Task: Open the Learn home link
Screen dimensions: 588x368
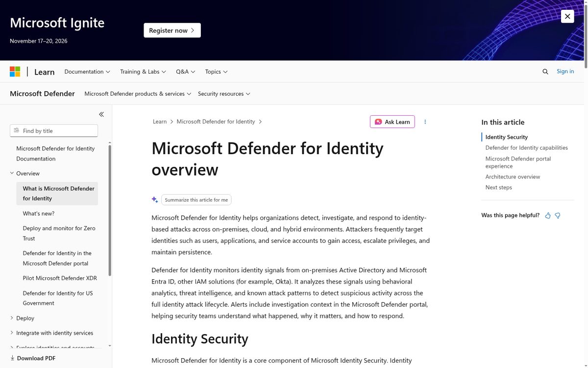Action: tap(44, 72)
